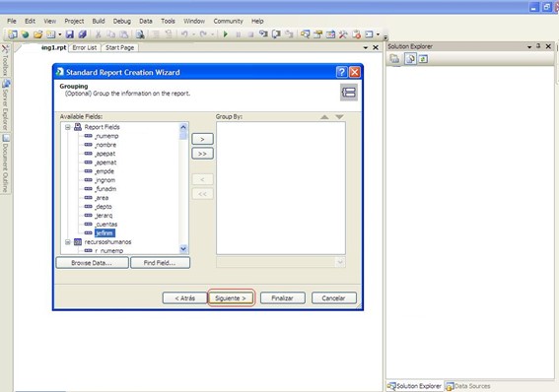Viewport: 559px width, 392px height.
Task: Switch to the Data Sources bottom tab
Action: (468, 386)
